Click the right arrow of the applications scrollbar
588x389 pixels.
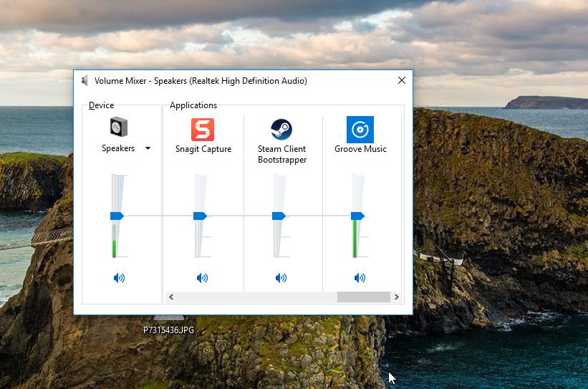[396, 297]
